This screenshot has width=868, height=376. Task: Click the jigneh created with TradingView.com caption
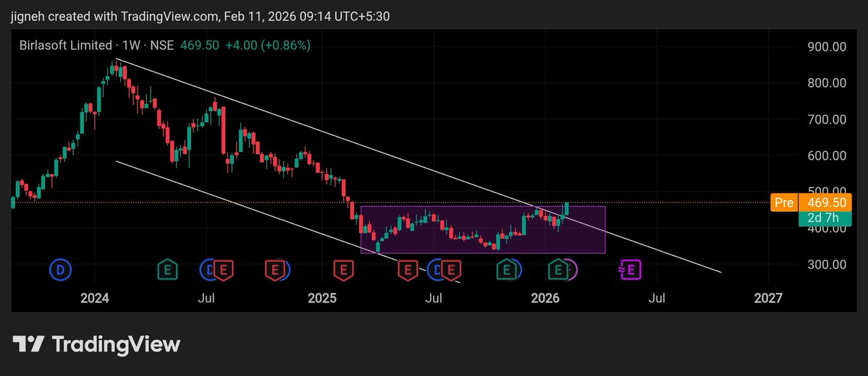pos(201,17)
